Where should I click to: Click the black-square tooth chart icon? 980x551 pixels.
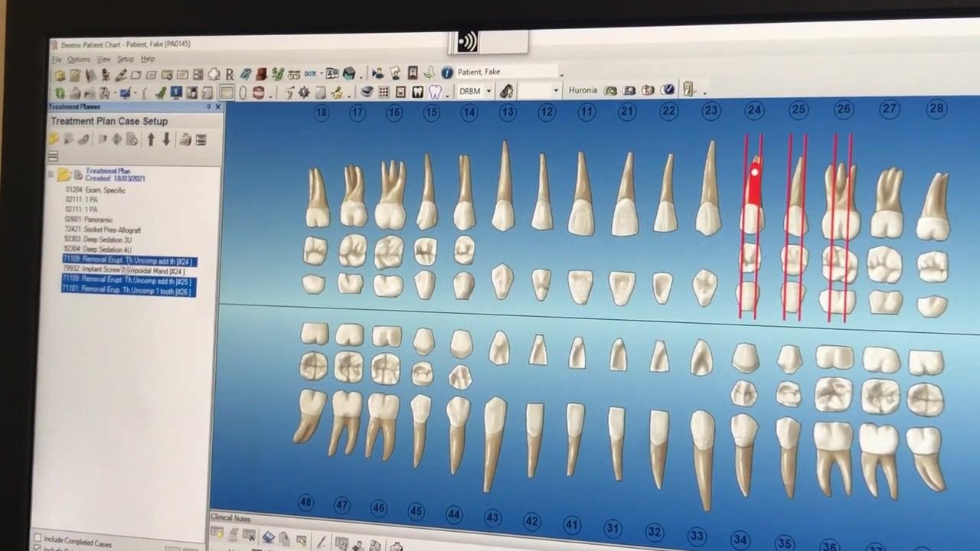(x=417, y=92)
